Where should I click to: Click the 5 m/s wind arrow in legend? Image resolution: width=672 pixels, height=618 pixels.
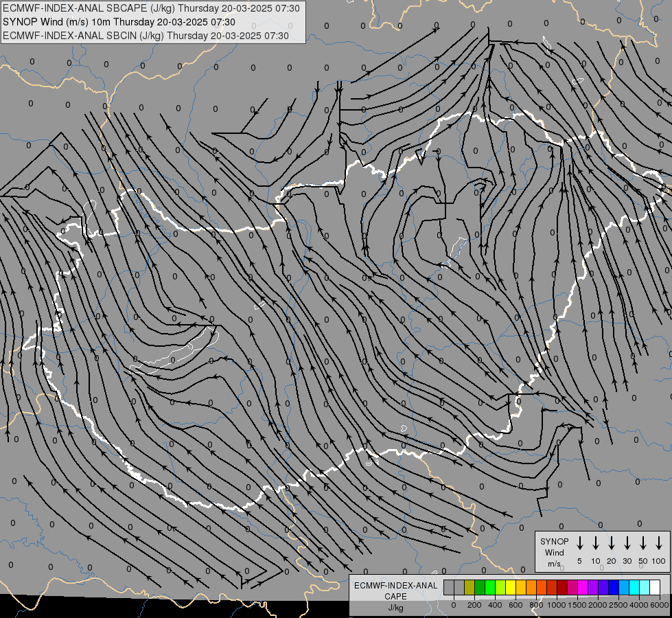coord(579,543)
